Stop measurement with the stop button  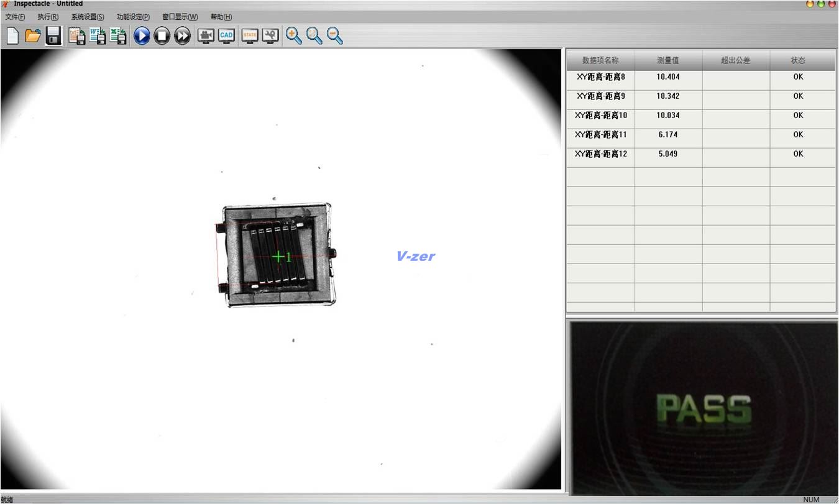point(162,36)
